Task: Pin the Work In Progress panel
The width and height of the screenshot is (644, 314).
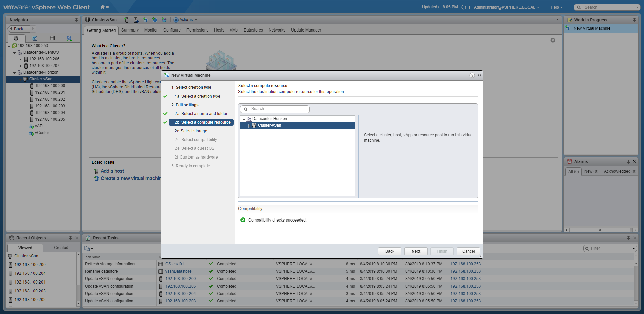Action: (634, 20)
